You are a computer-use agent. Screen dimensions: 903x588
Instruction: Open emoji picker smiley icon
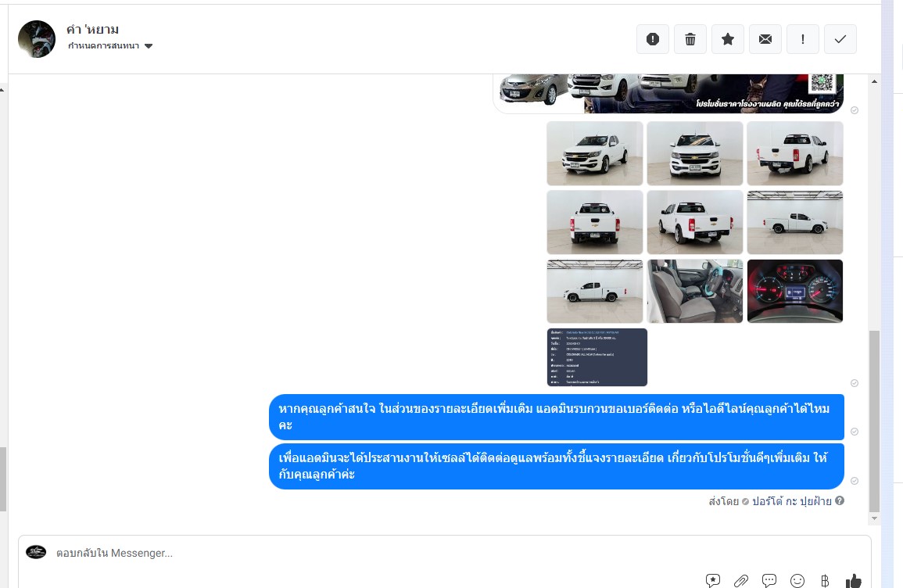(797, 580)
